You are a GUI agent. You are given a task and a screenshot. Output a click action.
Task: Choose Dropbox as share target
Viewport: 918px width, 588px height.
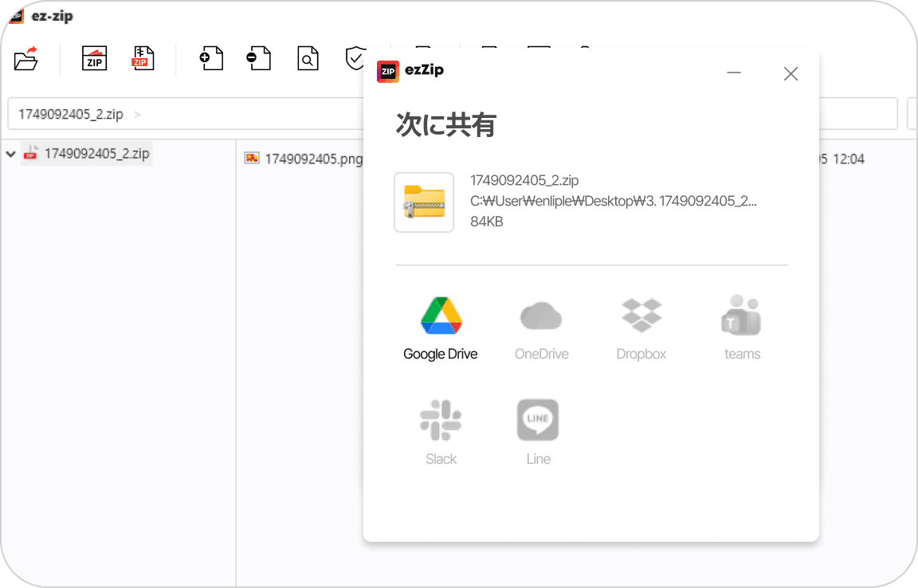point(641,328)
